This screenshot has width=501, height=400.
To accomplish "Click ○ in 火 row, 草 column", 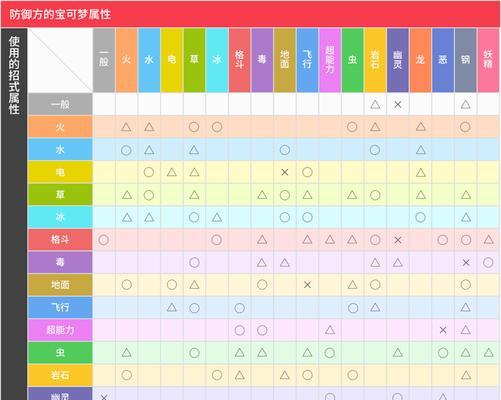I will pos(194,127).
